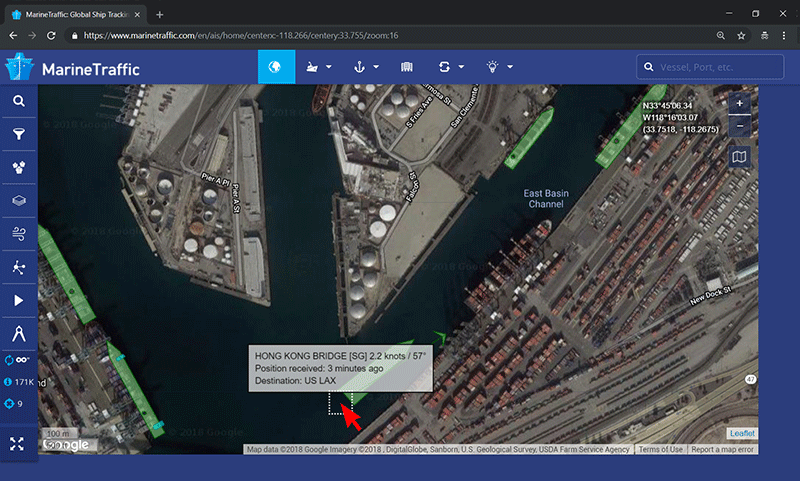
Task: Open the vessel filter funnel tool
Action: coord(19,134)
